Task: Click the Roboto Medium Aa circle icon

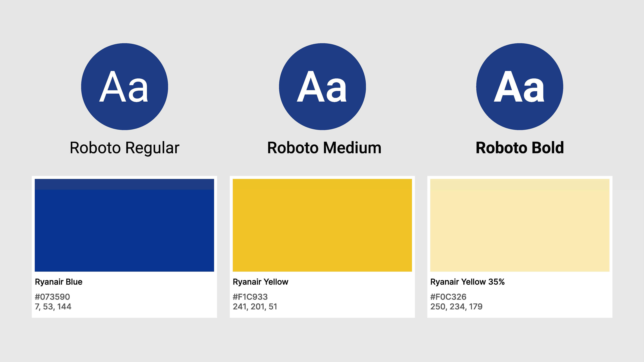Action: click(323, 86)
